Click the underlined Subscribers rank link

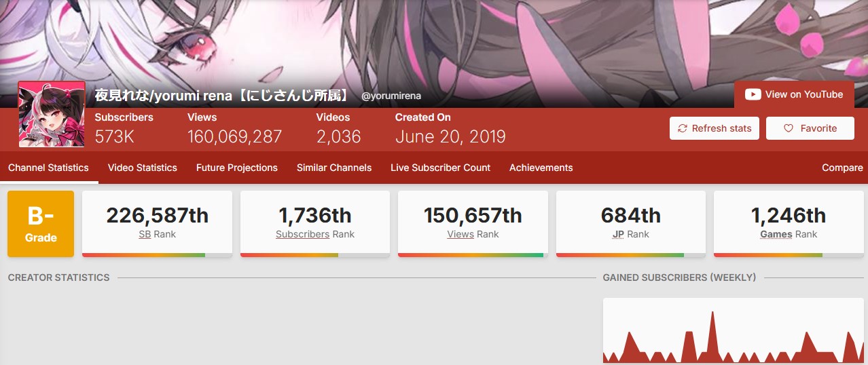click(x=303, y=234)
